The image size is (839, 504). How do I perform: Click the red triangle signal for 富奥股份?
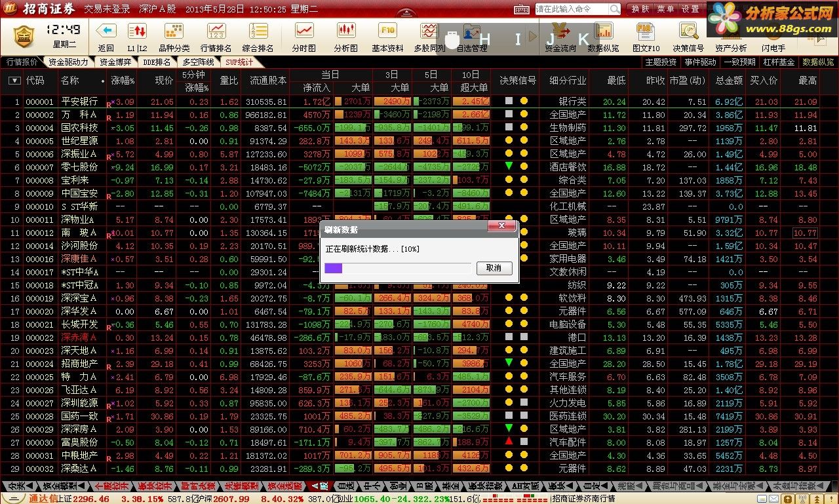pos(509,442)
